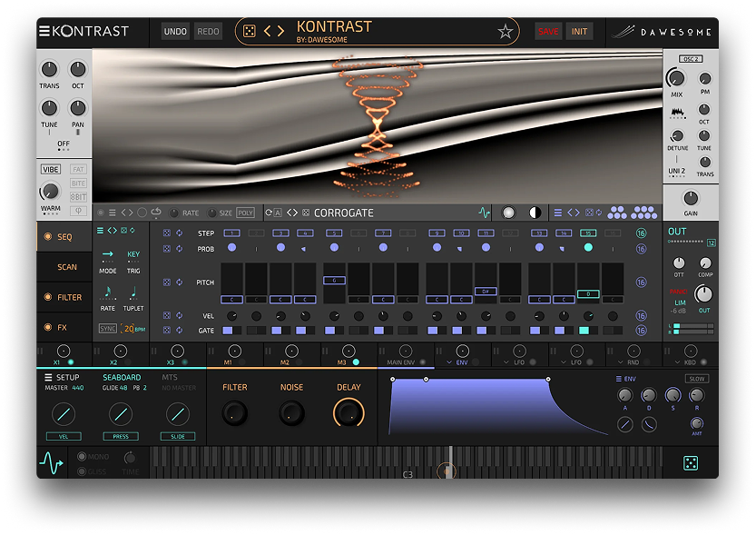The image size is (756, 535).
Task: Click the half-filled circle contrast icon
Action: click(x=535, y=213)
